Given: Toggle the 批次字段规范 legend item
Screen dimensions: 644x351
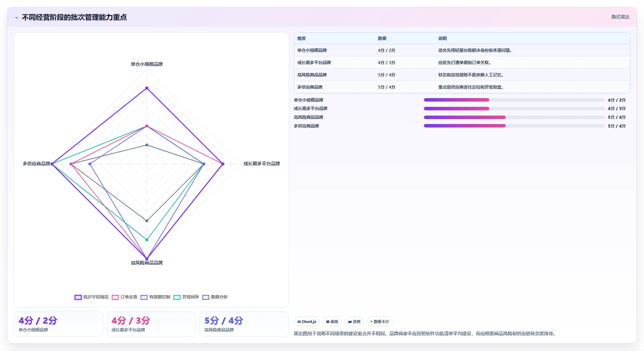Looking at the screenshot, I should [91, 297].
